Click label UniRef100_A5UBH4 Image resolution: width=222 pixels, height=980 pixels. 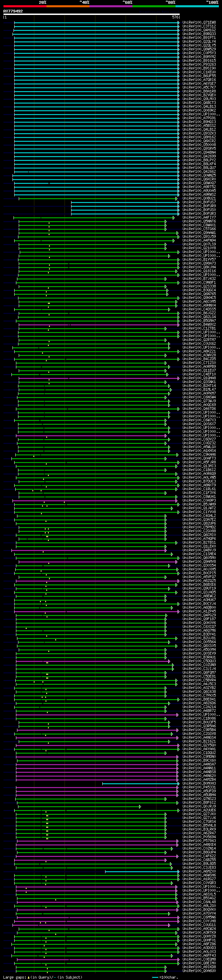click(199, 795)
